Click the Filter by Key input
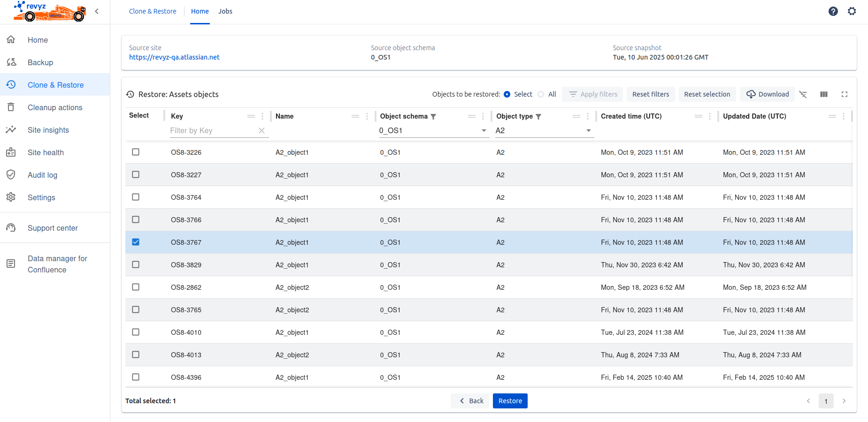 point(212,131)
